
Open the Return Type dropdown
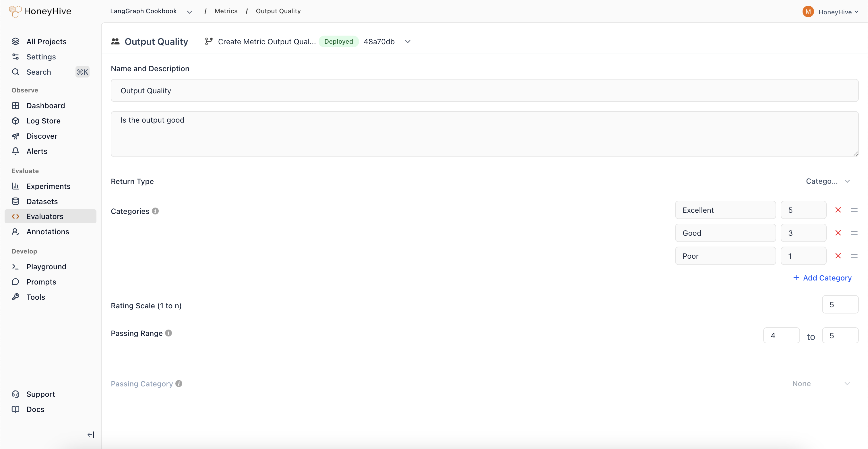[828, 181]
